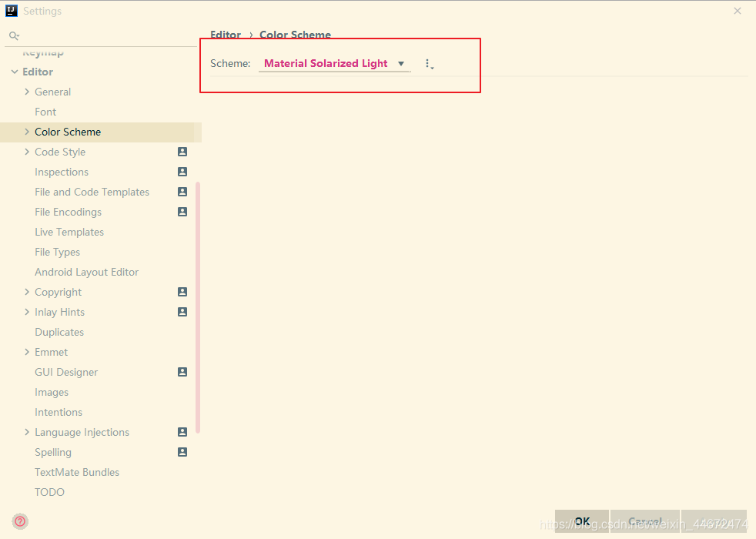Open TODO settings page

point(49,492)
